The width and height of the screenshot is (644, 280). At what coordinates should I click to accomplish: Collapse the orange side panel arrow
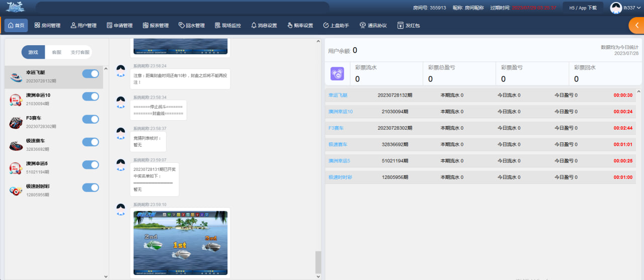(636, 25)
